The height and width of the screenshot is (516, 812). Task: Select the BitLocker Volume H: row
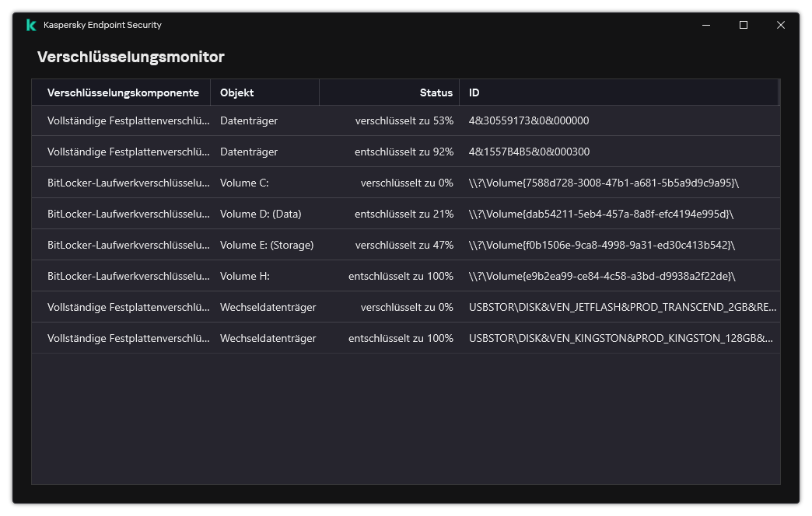coord(405,276)
